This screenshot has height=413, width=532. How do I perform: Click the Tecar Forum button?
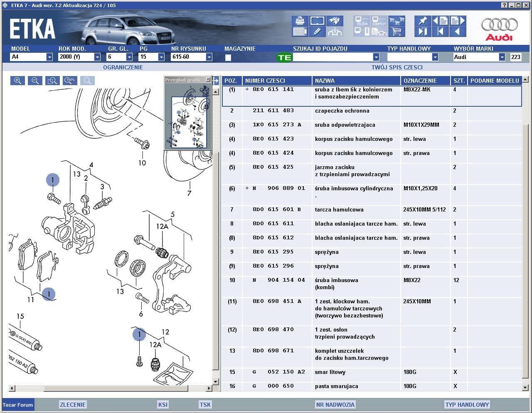[x=18, y=405]
